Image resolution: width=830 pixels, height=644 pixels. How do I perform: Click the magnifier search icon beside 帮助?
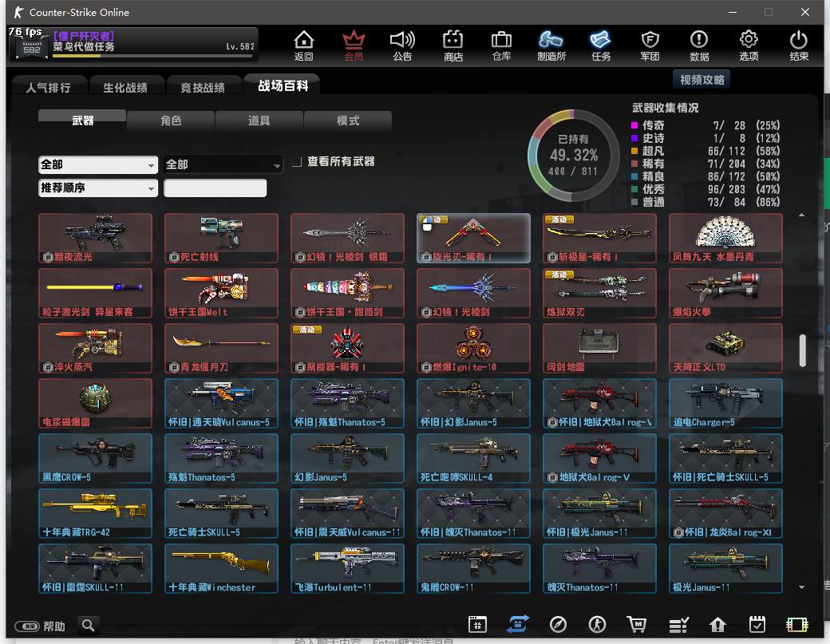pos(89,626)
